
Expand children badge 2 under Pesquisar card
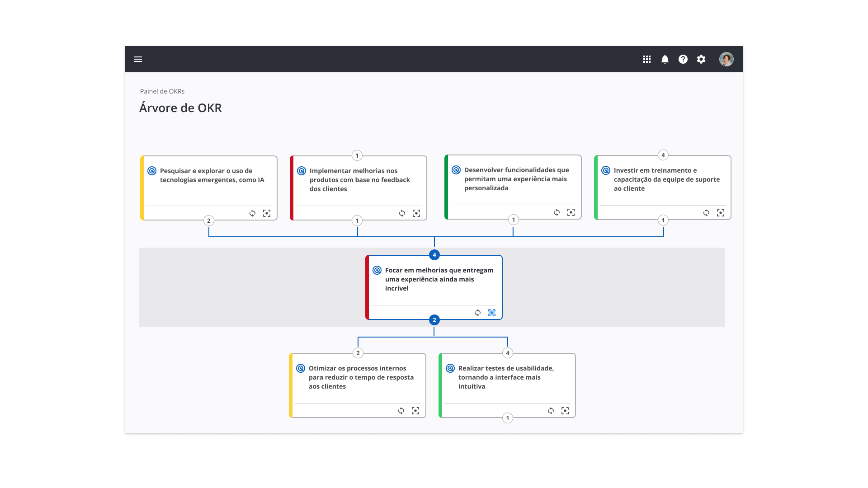[x=209, y=221]
